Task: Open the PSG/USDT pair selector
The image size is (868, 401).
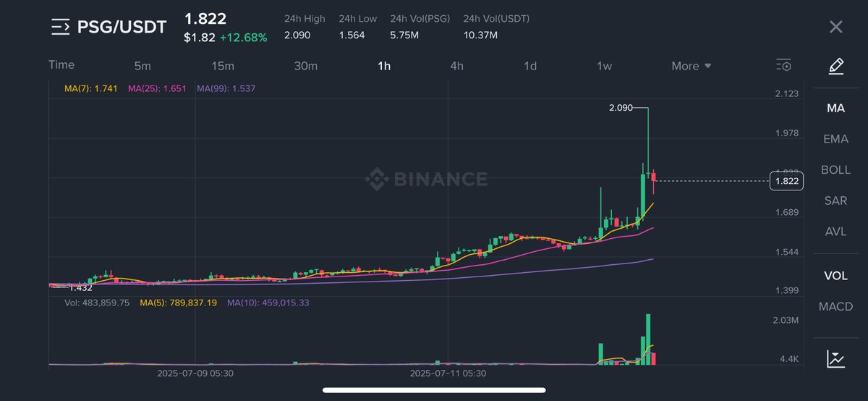Action: (122, 28)
